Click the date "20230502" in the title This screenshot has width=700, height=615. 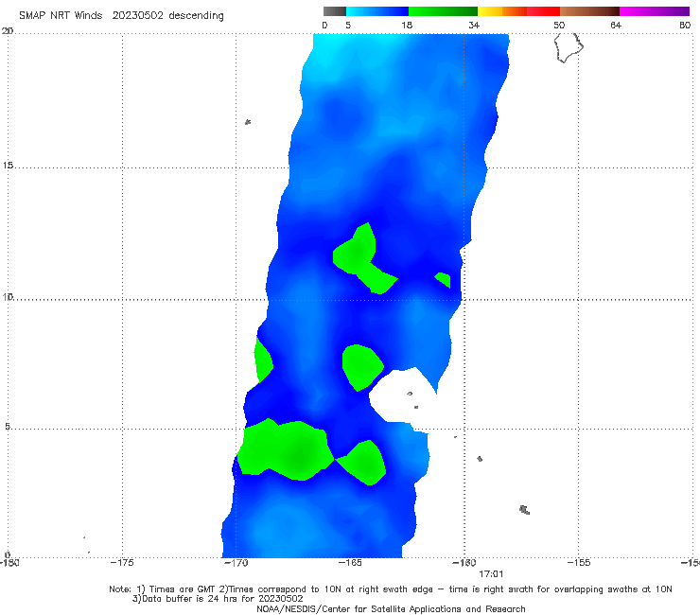pos(137,15)
